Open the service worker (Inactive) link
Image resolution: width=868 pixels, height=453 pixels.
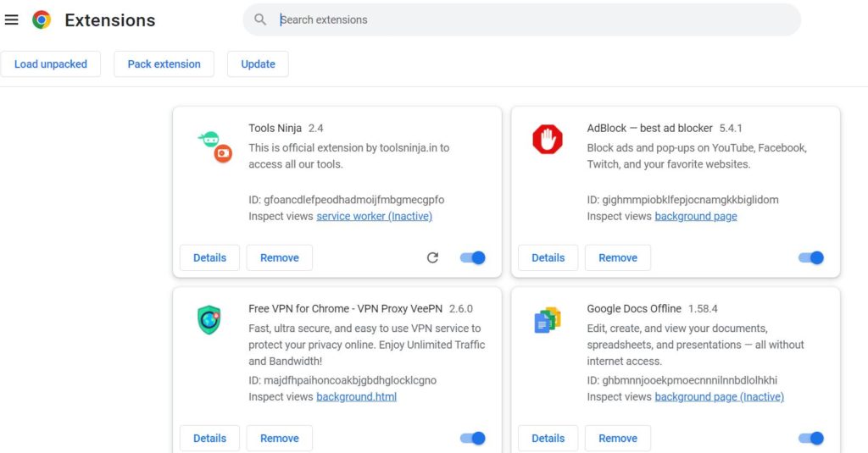(x=374, y=217)
